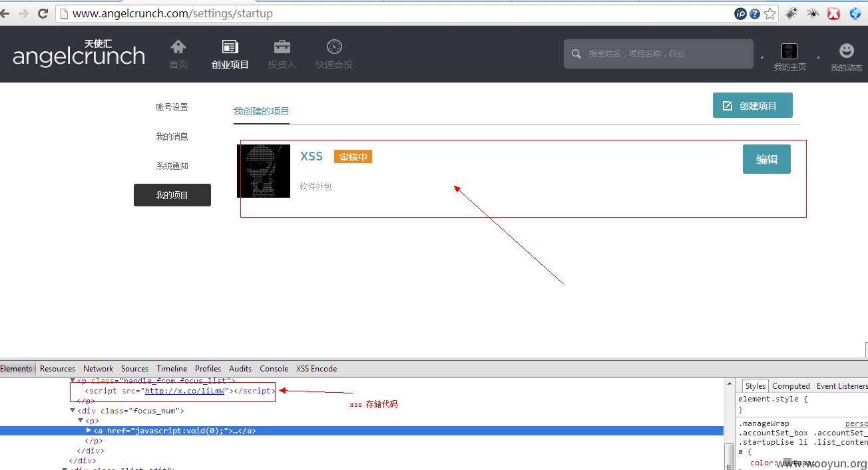Bookmark the page with the star icon
The image size is (868, 470).
770,13
